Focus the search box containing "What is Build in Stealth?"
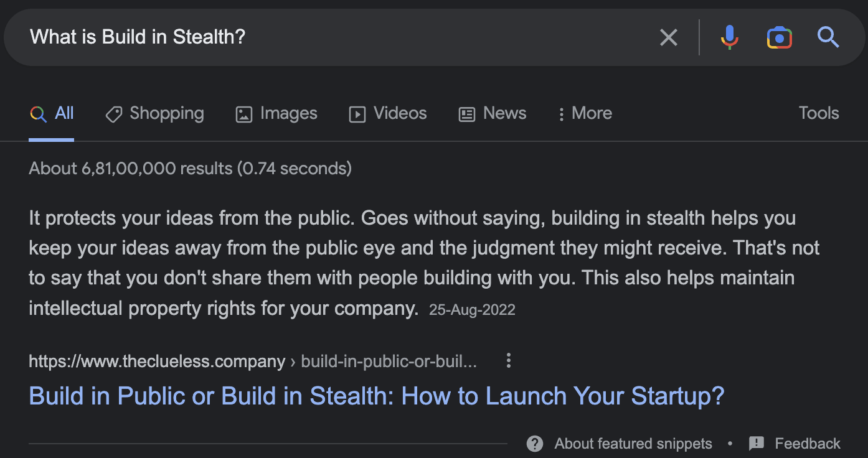Viewport: 868px width, 458px height. 311,38
